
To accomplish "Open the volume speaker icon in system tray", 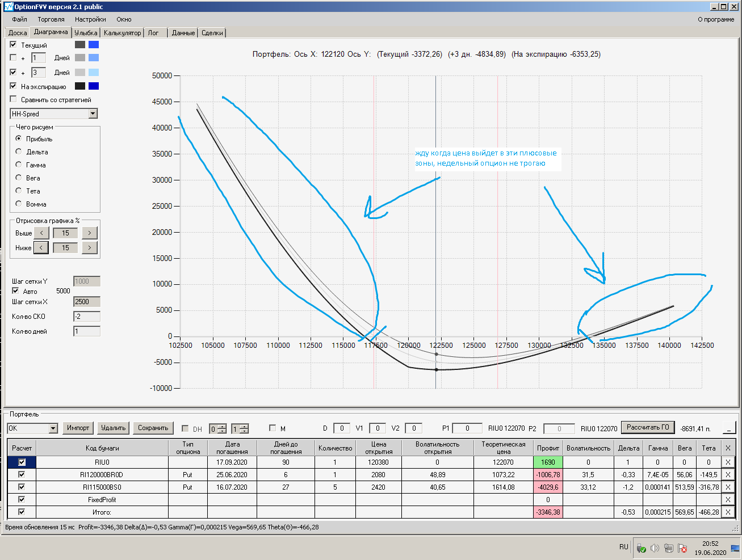I will click(x=655, y=548).
